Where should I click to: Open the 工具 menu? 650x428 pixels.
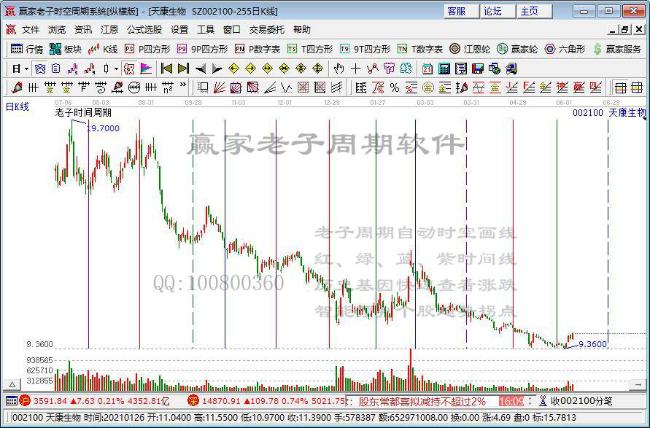click(x=206, y=30)
